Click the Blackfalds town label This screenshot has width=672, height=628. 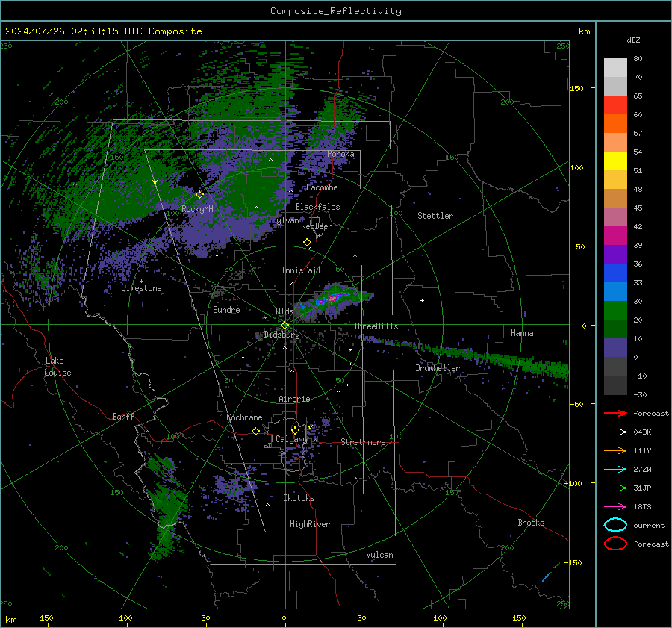pos(317,207)
